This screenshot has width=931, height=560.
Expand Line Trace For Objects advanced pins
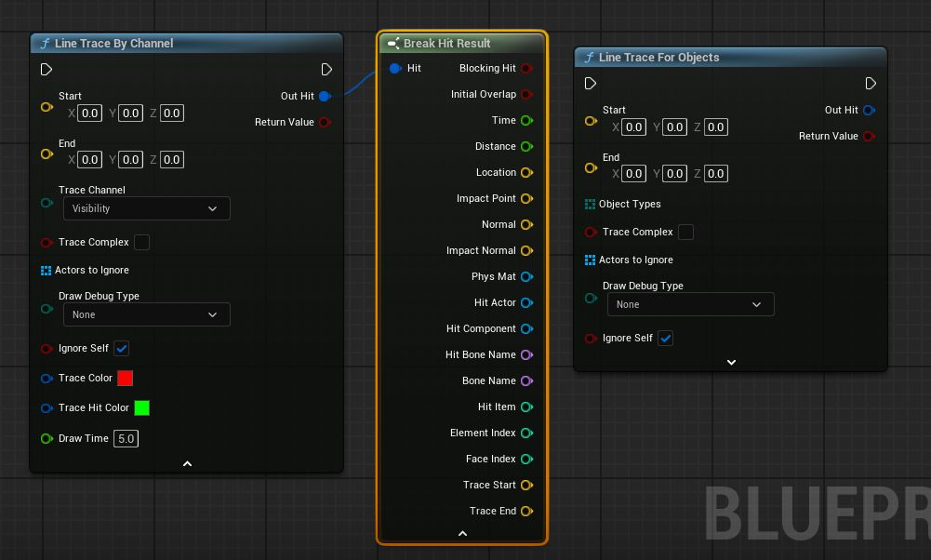pos(731,362)
